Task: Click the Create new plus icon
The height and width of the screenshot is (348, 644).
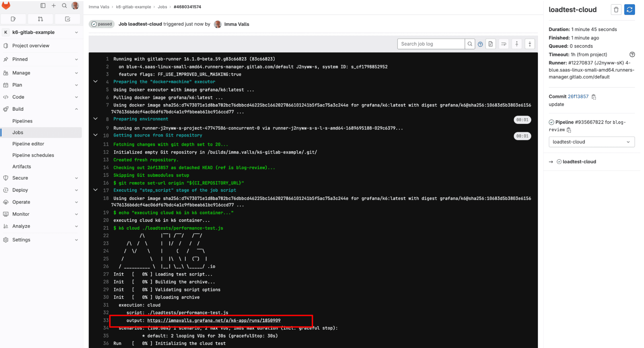Action: pos(54,6)
